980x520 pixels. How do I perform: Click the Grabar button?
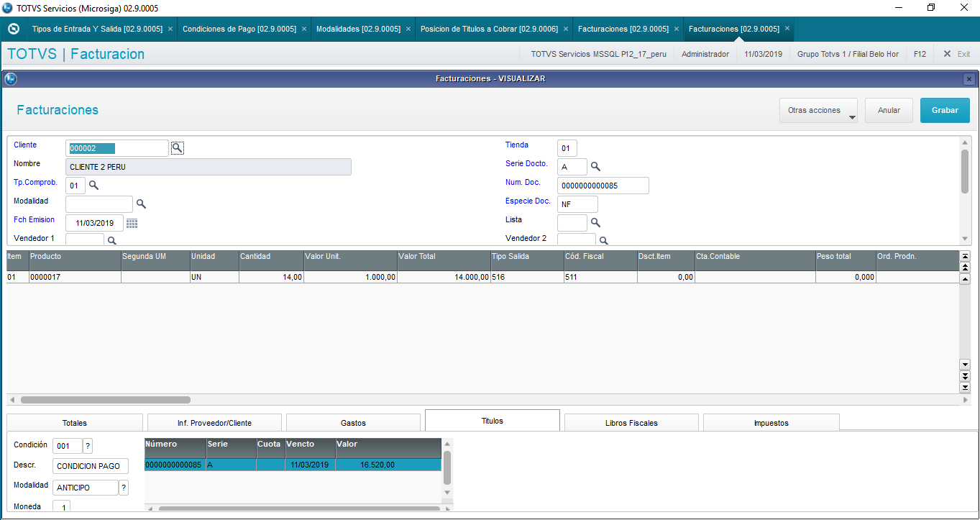point(945,110)
